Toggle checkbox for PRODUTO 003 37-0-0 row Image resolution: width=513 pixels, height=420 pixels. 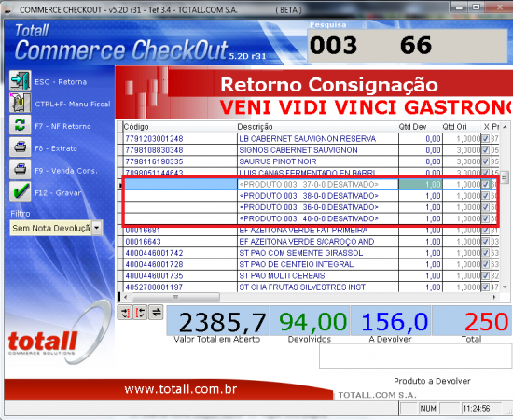486,185
